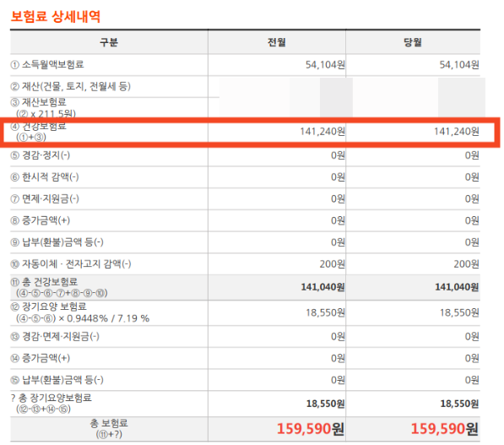Select the 전월 column header
Image resolution: width=504 pixels, height=445 pixels.
coord(277,42)
